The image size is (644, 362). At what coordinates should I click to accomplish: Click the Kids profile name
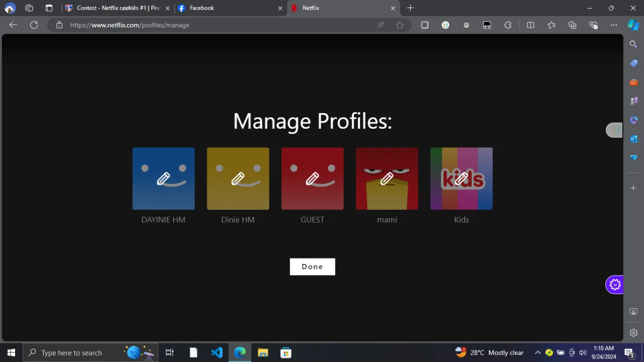point(461,220)
